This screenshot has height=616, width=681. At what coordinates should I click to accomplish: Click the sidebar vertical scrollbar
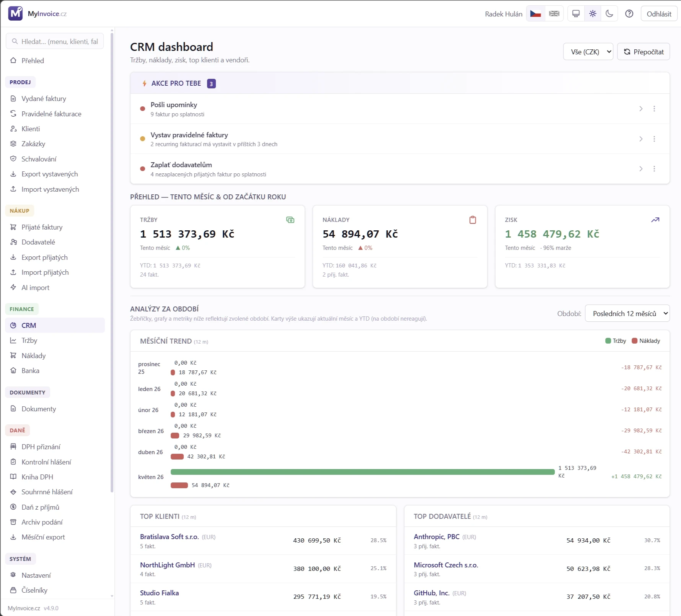coord(112,262)
